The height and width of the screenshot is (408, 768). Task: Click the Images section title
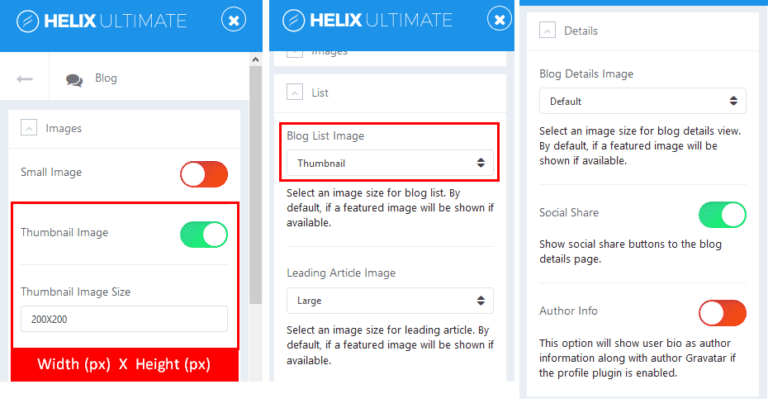pos(64,128)
